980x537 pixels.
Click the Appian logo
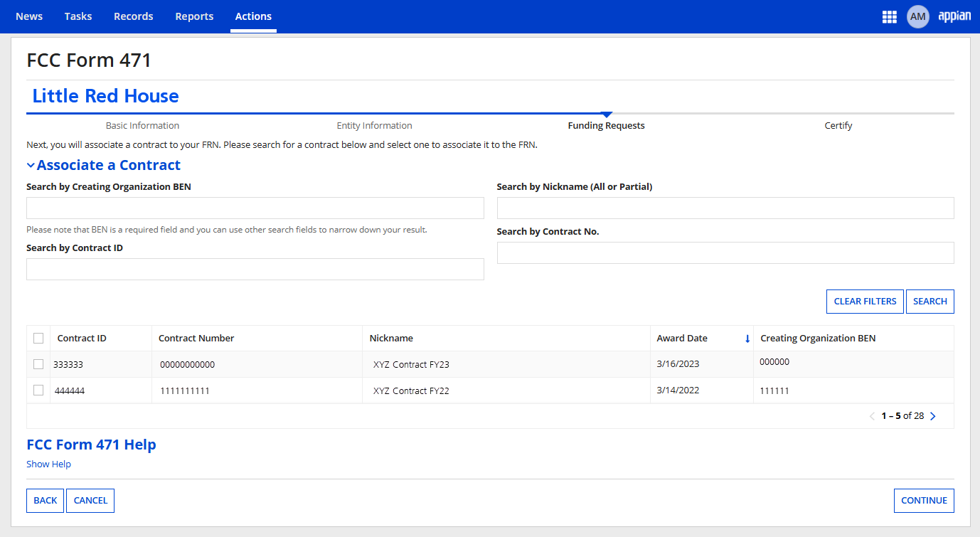pos(954,16)
